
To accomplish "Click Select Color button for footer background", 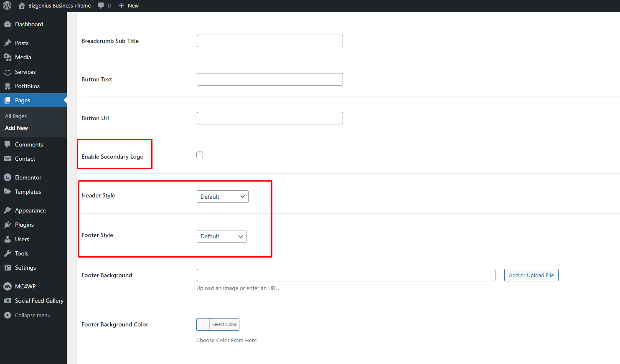I will [224, 324].
